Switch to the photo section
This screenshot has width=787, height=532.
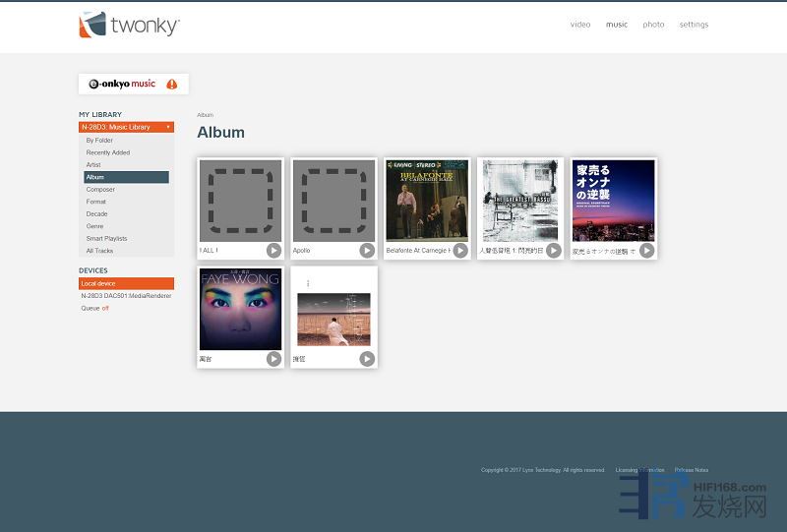(653, 25)
